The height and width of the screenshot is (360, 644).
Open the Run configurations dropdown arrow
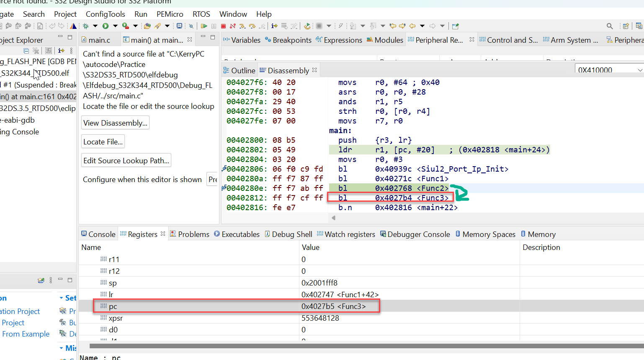pos(115,26)
